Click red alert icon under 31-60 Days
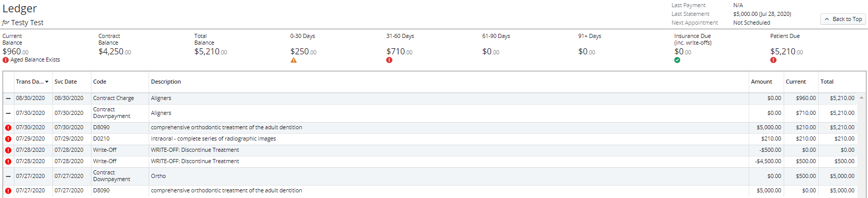The height and width of the screenshot is (198, 868). 389,60
